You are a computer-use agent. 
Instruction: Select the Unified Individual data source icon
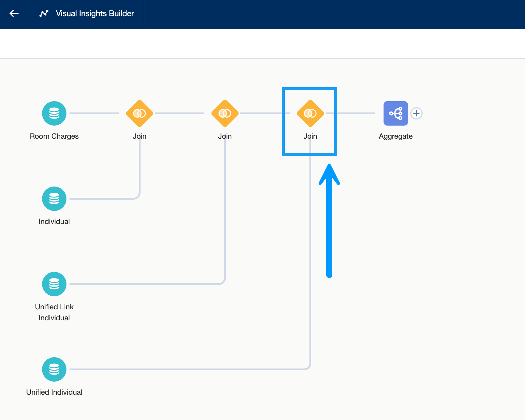(54, 369)
